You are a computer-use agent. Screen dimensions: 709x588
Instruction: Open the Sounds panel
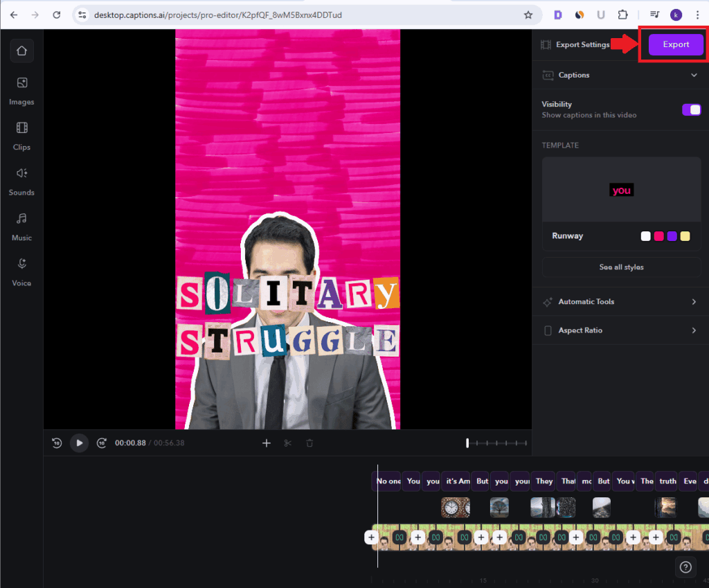coord(21,181)
